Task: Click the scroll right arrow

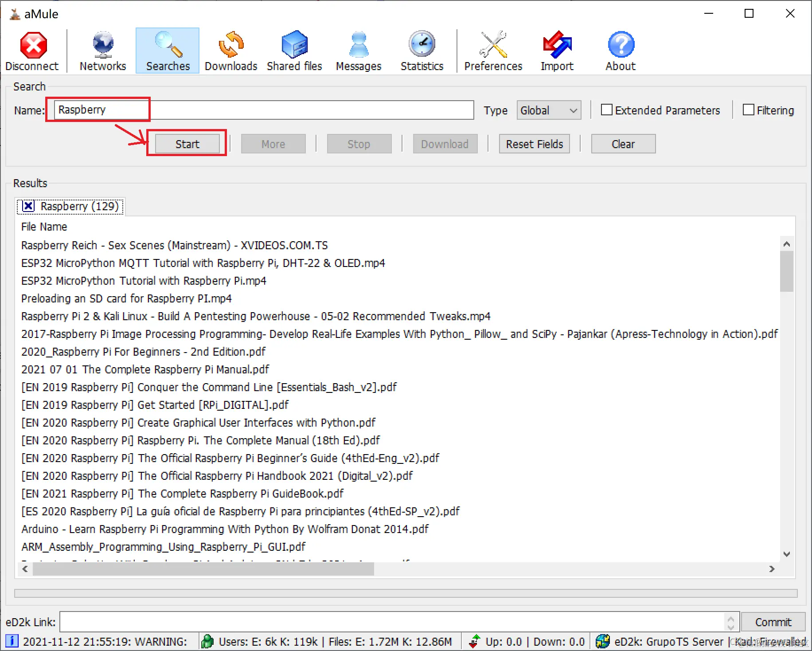Action: (x=772, y=569)
